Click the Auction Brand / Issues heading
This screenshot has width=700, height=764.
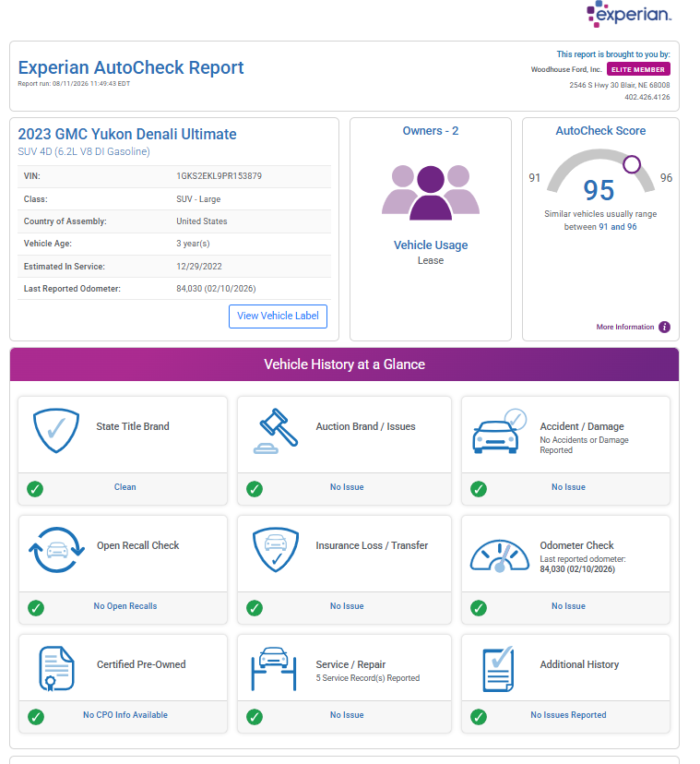click(x=365, y=426)
